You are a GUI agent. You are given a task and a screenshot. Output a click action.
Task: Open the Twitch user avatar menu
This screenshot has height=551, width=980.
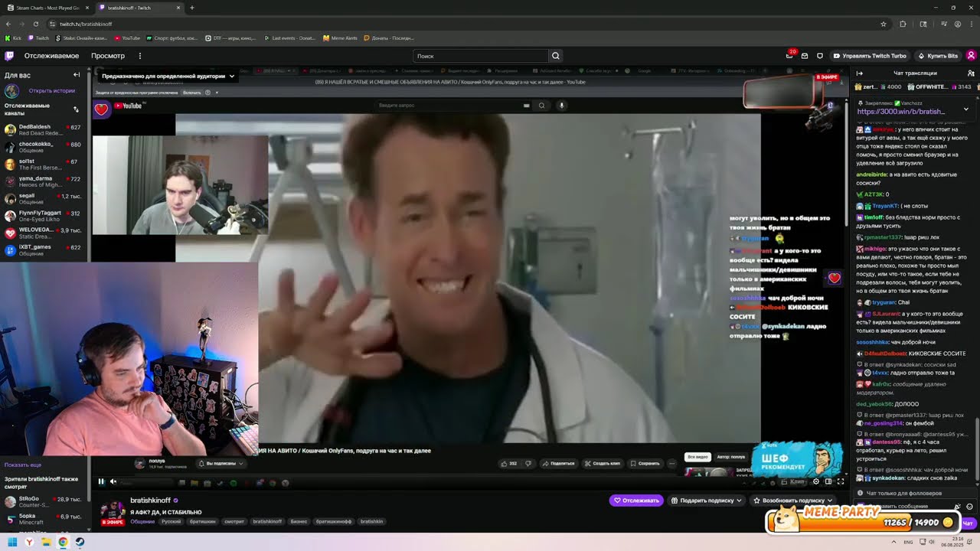click(x=971, y=56)
